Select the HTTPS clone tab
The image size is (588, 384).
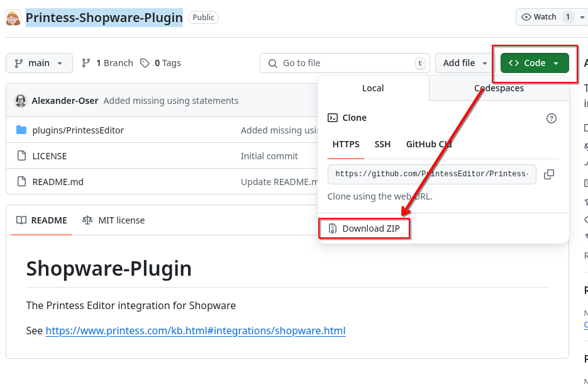click(346, 145)
